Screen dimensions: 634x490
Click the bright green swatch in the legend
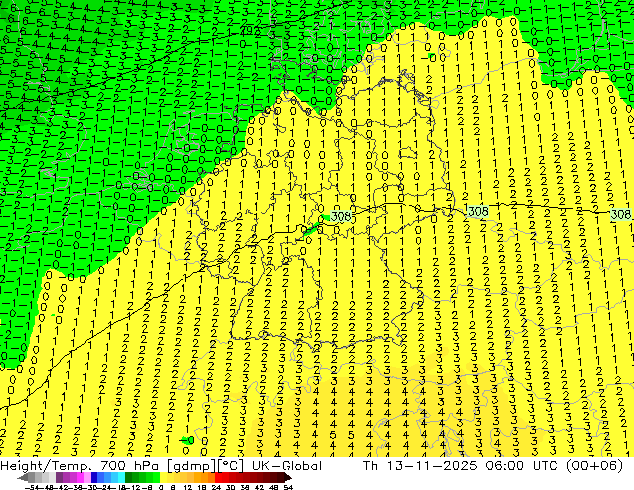[x=156, y=478]
